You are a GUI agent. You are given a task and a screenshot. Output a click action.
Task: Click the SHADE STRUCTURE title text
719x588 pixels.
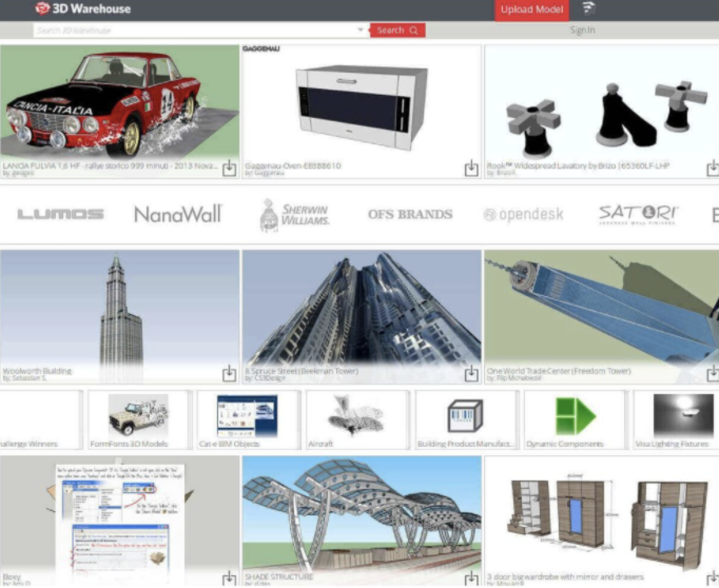[x=279, y=577]
